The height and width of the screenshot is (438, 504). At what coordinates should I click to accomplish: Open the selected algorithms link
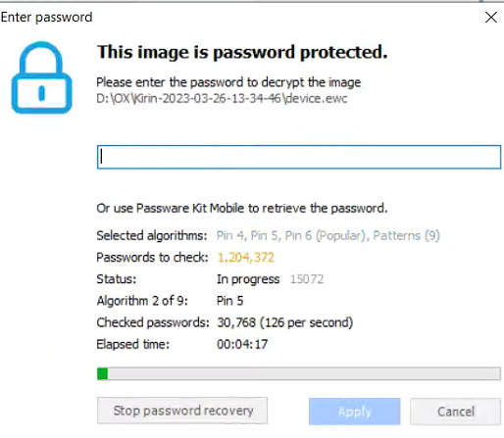tap(328, 235)
